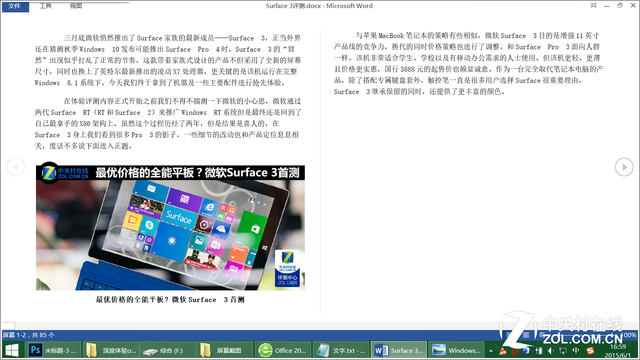Open the 屏幕截图 folder taskbar item
Screen dimensions: 640x360
[225, 350]
